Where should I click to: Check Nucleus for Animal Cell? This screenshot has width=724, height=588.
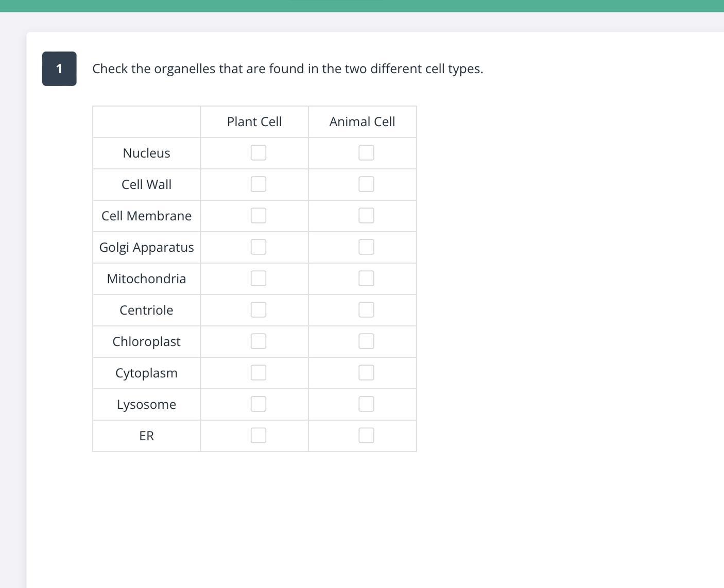coord(366,153)
